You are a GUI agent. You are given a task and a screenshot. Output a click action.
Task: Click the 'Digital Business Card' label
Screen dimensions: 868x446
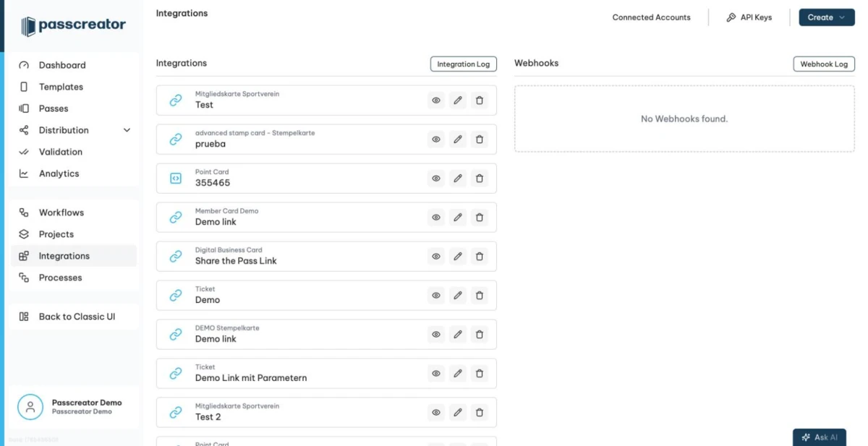[x=229, y=250]
